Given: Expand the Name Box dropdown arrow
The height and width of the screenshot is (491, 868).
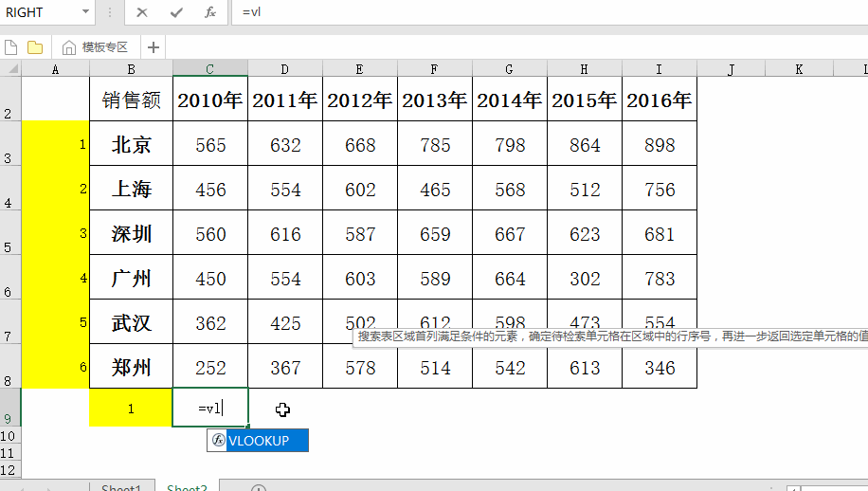Looking at the screenshot, I should (86, 12).
